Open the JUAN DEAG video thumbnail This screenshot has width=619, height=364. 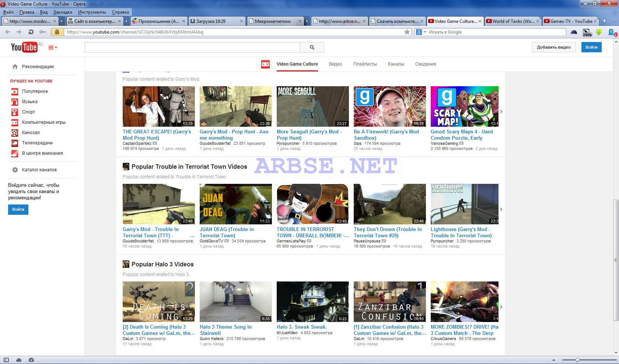pyautogui.click(x=236, y=204)
